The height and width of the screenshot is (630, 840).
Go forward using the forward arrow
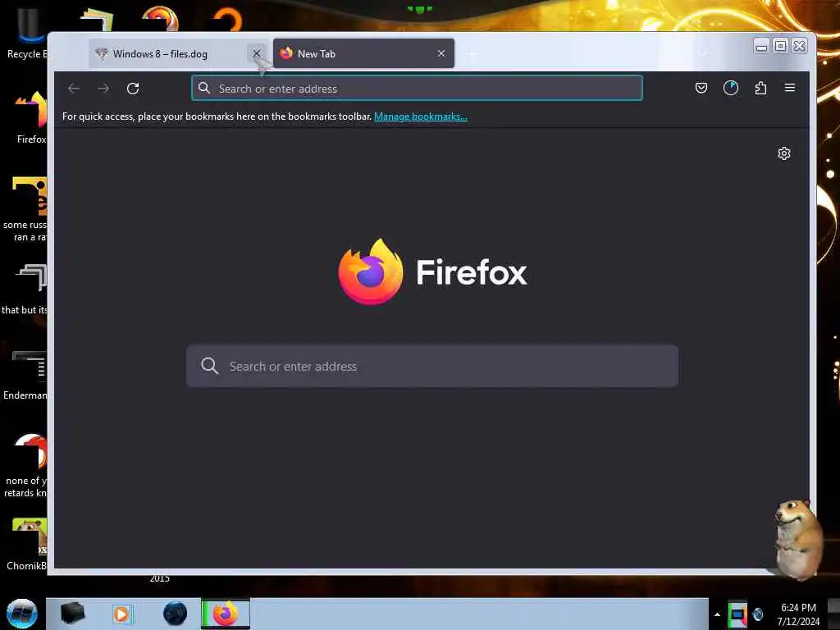(x=103, y=89)
